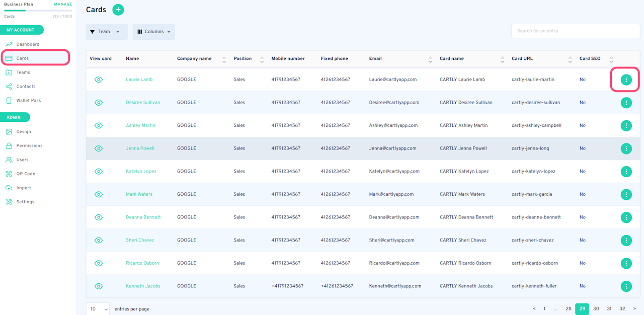The width and height of the screenshot is (644, 315).
Task: View Kenneth Jacobs card using eye icon
Action: tap(99, 286)
